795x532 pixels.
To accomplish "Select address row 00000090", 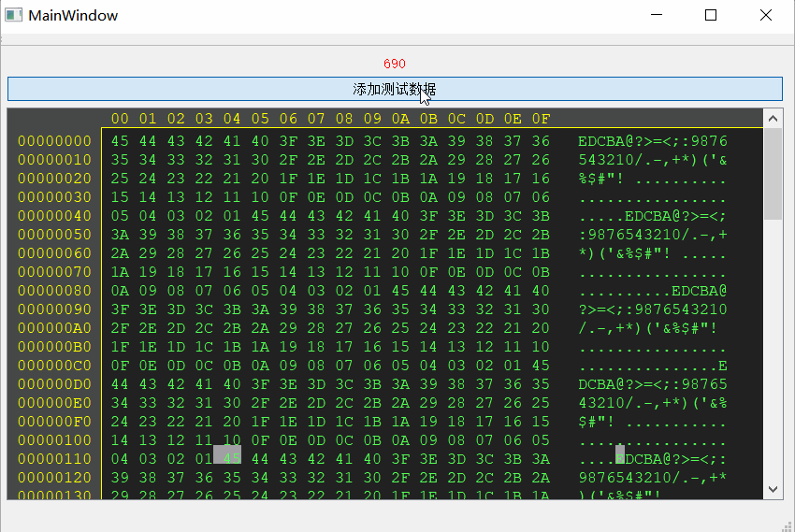I will pyautogui.click(x=54, y=309).
